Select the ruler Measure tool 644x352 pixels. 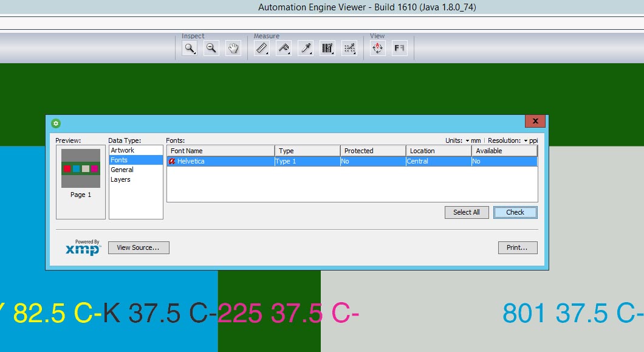tap(262, 49)
